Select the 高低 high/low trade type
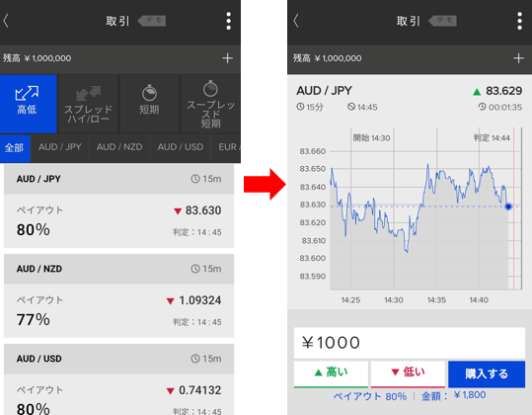This screenshot has height=415, width=532. pos(29,104)
